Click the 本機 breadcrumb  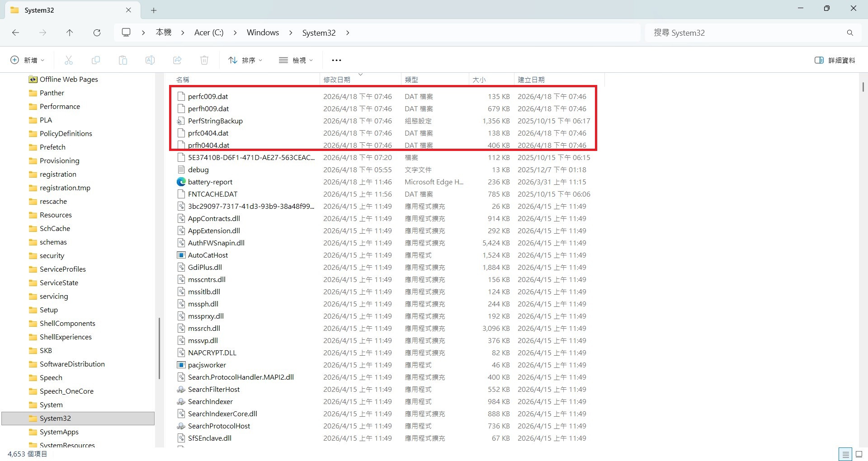pyautogui.click(x=164, y=33)
